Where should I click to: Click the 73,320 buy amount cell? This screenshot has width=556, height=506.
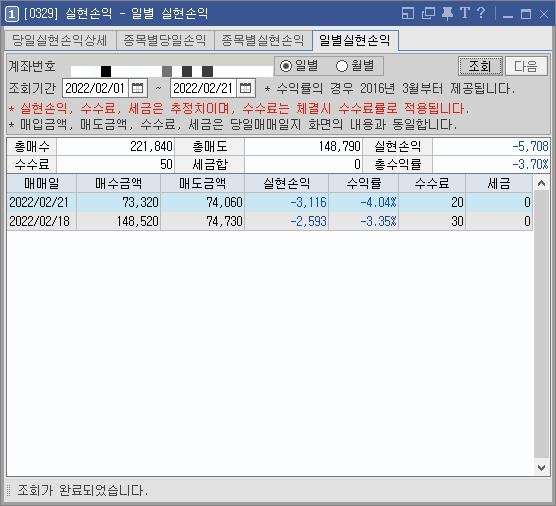tap(118, 202)
